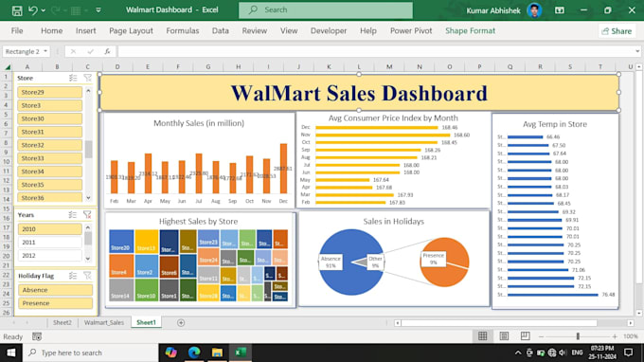Click the Save icon in title bar
The height and width of the screenshot is (362, 644).
tap(17, 10)
